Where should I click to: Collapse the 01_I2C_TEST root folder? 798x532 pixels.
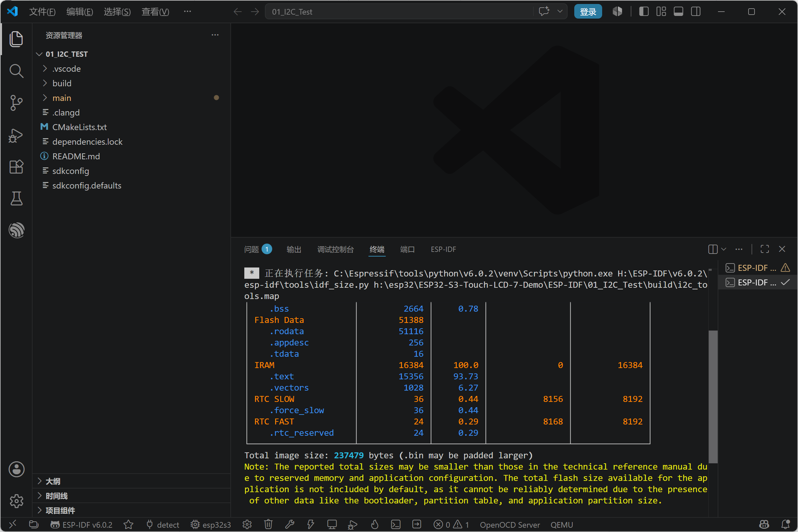point(132,54)
